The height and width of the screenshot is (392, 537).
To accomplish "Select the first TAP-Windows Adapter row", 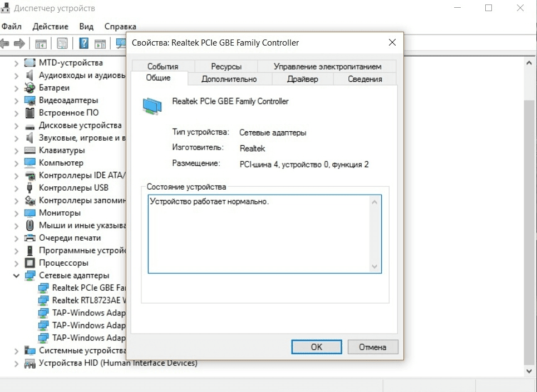I will pos(82,313).
